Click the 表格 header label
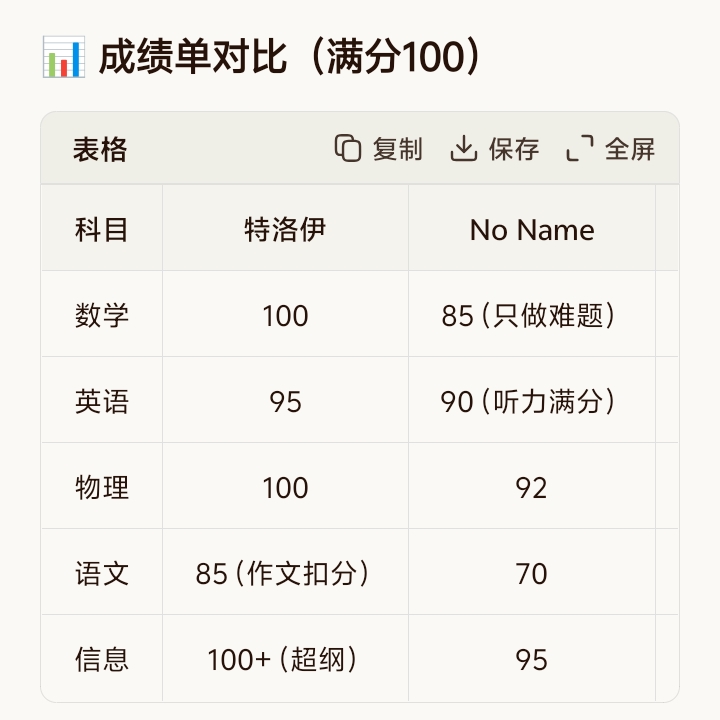This screenshot has height=720, width=720. pos(100,150)
